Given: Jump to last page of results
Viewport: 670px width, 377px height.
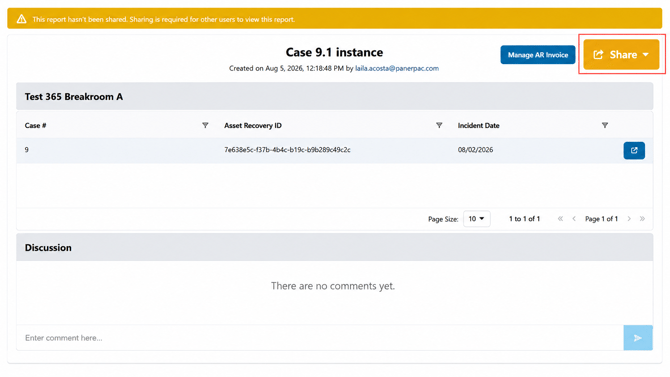Looking at the screenshot, I should click(x=642, y=219).
